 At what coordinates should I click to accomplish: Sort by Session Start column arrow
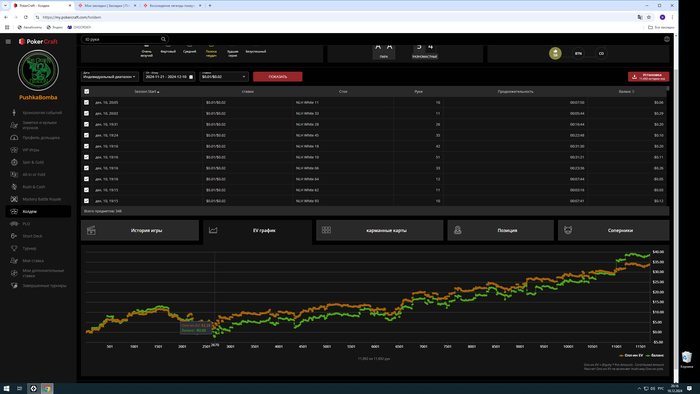coord(158,92)
